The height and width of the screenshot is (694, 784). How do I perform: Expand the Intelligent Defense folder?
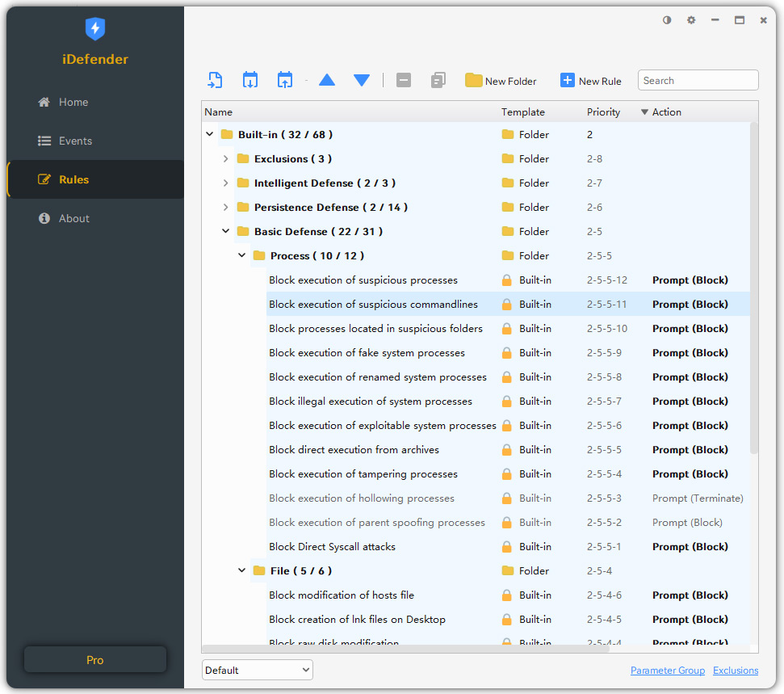(225, 183)
